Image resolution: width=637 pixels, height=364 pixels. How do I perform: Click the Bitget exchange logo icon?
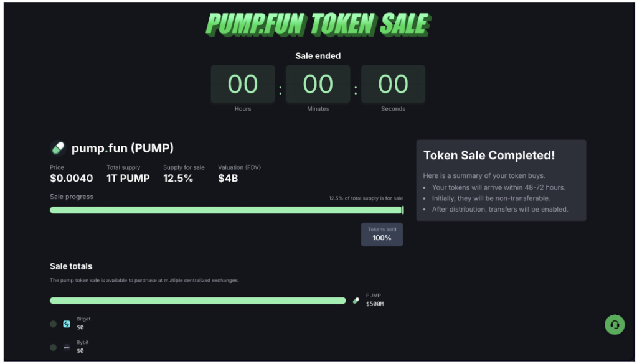67,324
